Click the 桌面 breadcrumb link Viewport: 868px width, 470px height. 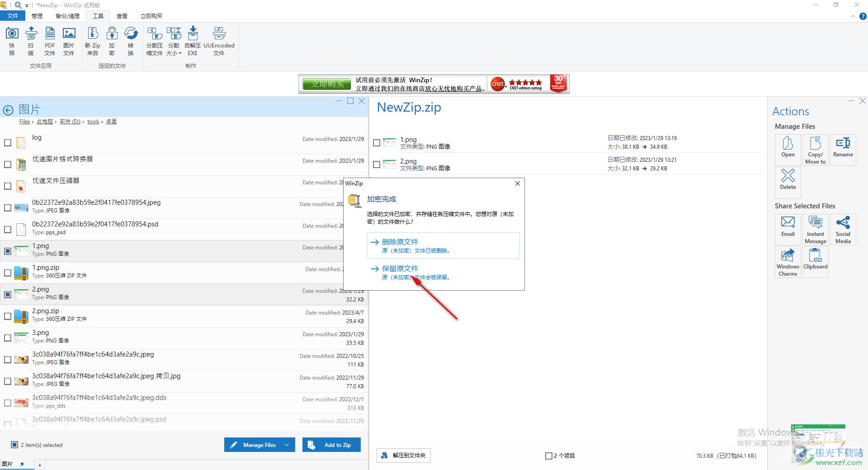point(111,122)
